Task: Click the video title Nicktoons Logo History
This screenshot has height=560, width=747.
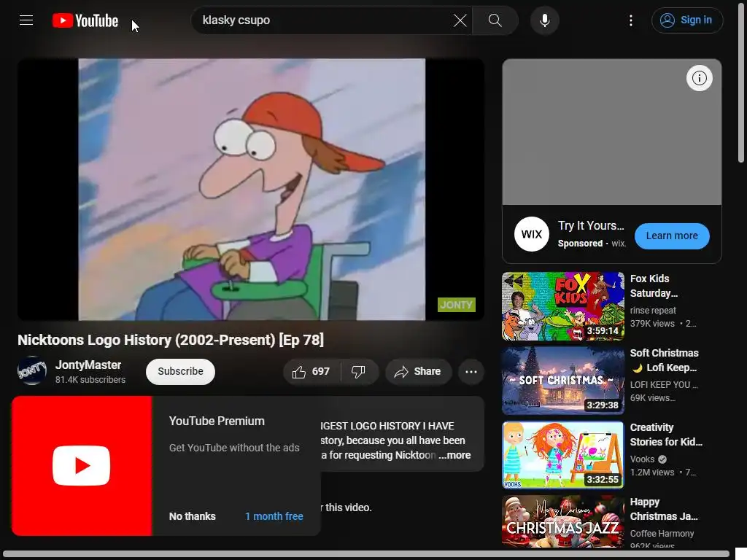Action: 171,340
